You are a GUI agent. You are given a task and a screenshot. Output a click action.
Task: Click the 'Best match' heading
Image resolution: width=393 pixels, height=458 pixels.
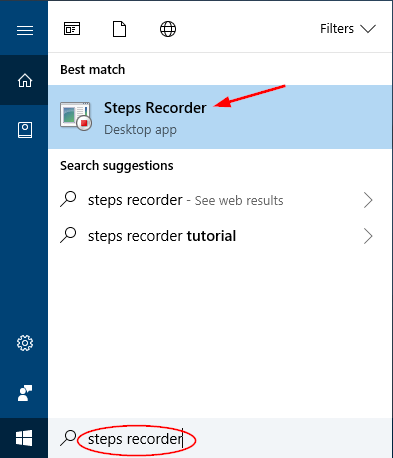[x=93, y=70]
